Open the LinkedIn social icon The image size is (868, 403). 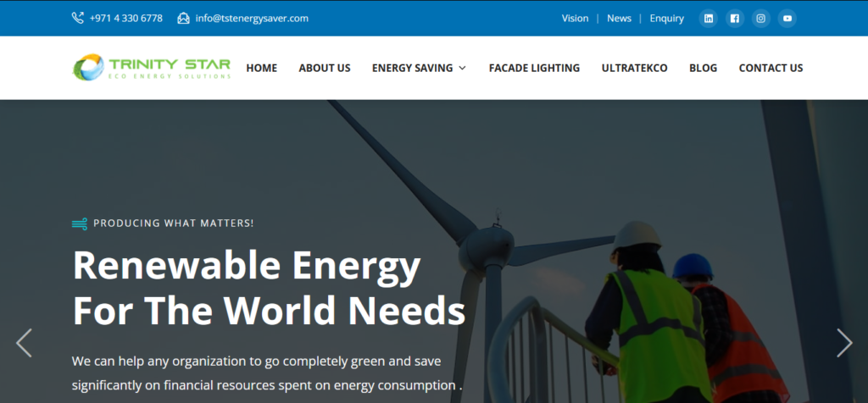(x=709, y=19)
